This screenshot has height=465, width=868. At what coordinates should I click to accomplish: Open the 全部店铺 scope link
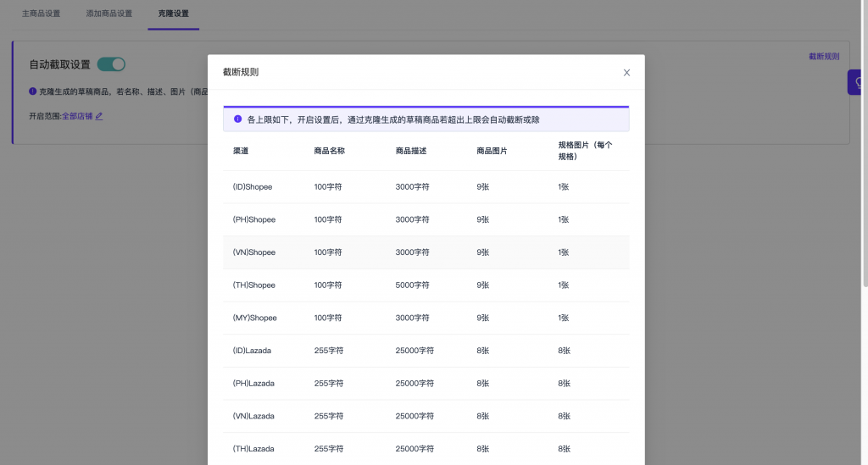click(x=77, y=116)
